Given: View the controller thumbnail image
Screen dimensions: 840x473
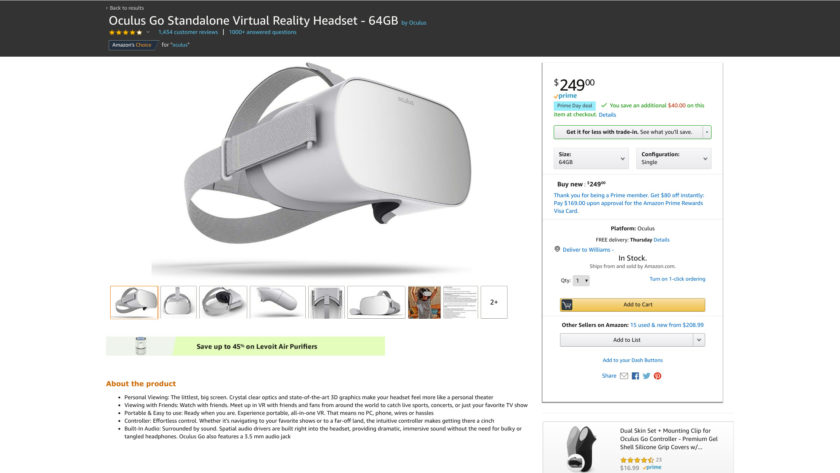Looking at the screenshot, I should tap(278, 302).
